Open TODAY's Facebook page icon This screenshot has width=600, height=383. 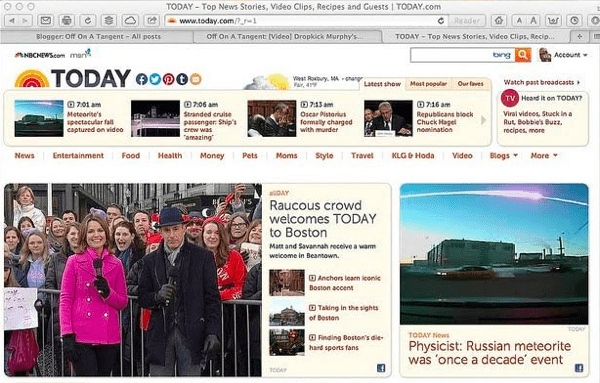point(142,79)
